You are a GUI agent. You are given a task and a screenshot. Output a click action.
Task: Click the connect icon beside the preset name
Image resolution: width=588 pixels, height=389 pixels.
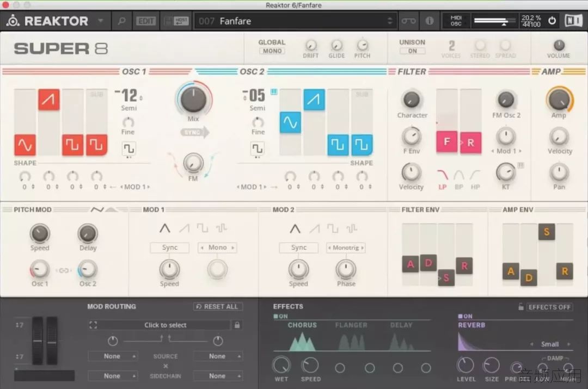408,21
